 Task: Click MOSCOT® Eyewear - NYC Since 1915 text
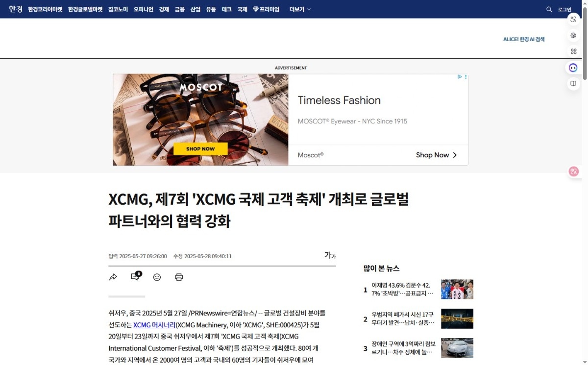352,121
